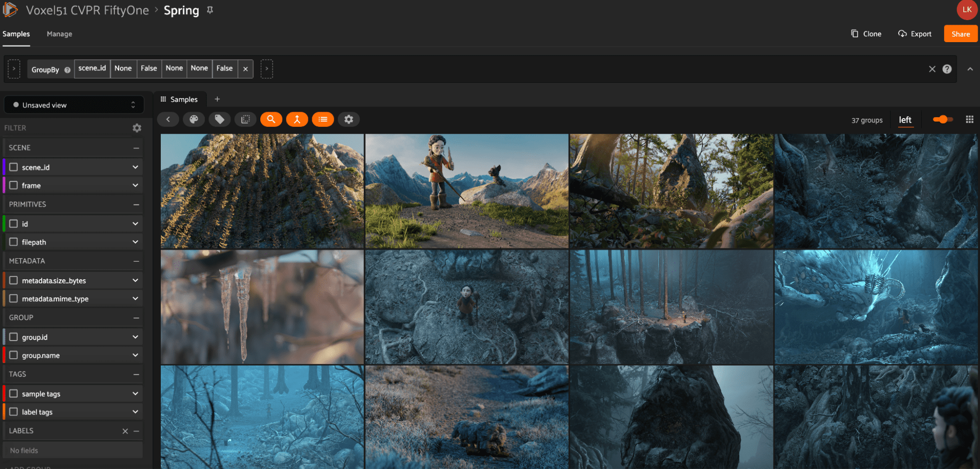Open the filter sidebar settings gear
The height and width of the screenshot is (469, 980).
137,128
